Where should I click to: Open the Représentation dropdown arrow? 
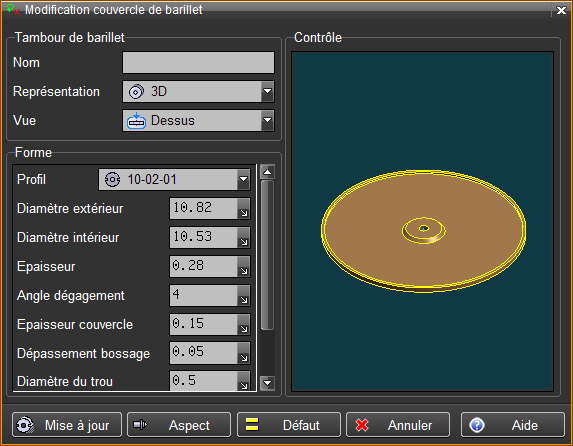click(268, 91)
